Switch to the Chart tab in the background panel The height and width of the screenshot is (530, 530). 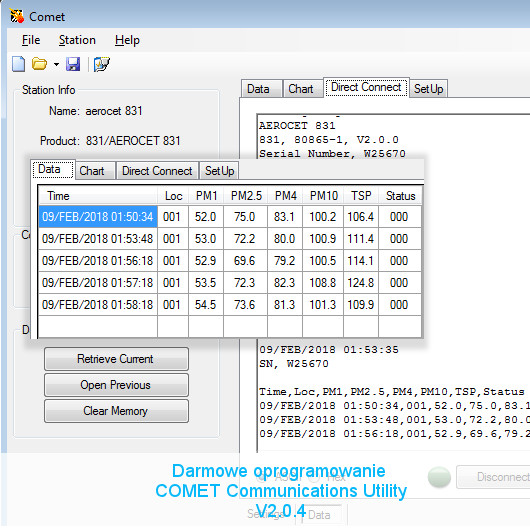303,89
